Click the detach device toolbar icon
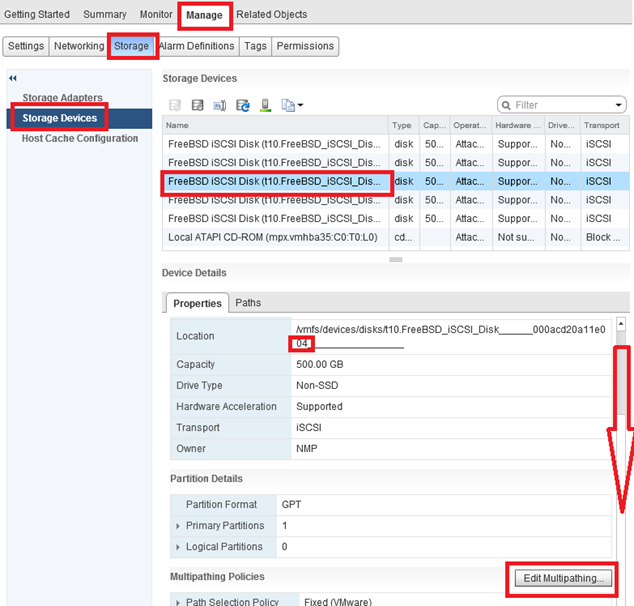634x606 pixels. 221,105
